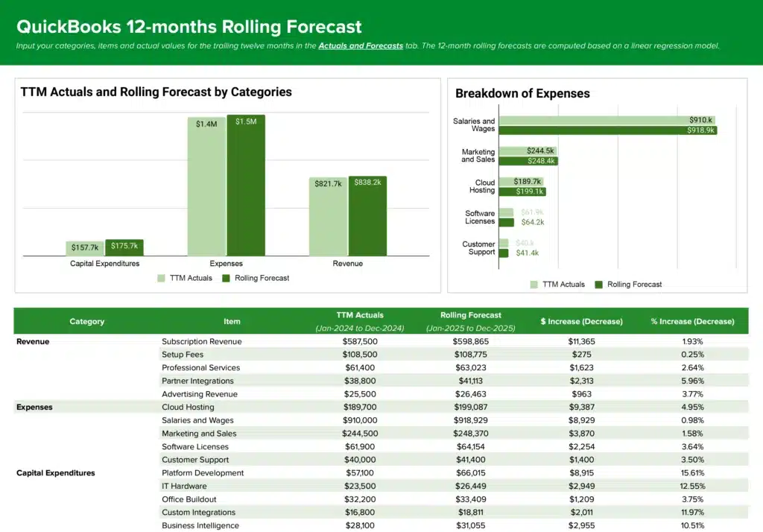763x532 pixels.
Task: Click the $ Increase (Decrease) header
Action: click(x=581, y=321)
